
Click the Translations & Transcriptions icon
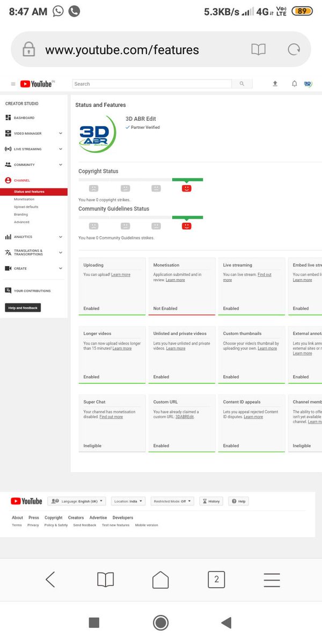(x=8, y=252)
